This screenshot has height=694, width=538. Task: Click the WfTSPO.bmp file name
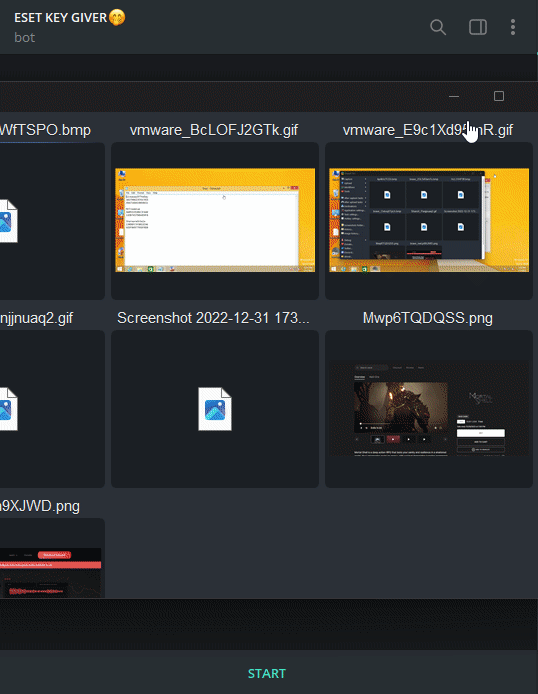pos(45,130)
